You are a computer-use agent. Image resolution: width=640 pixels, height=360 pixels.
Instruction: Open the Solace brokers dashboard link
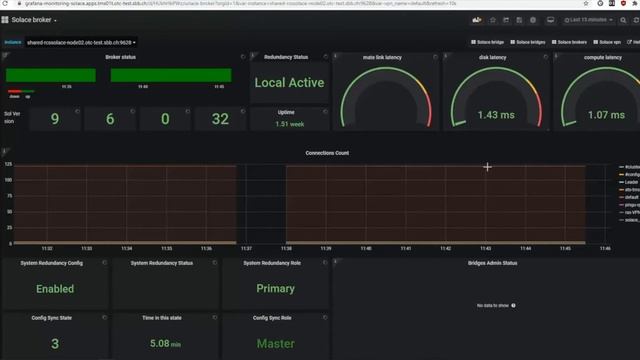(569, 42)
